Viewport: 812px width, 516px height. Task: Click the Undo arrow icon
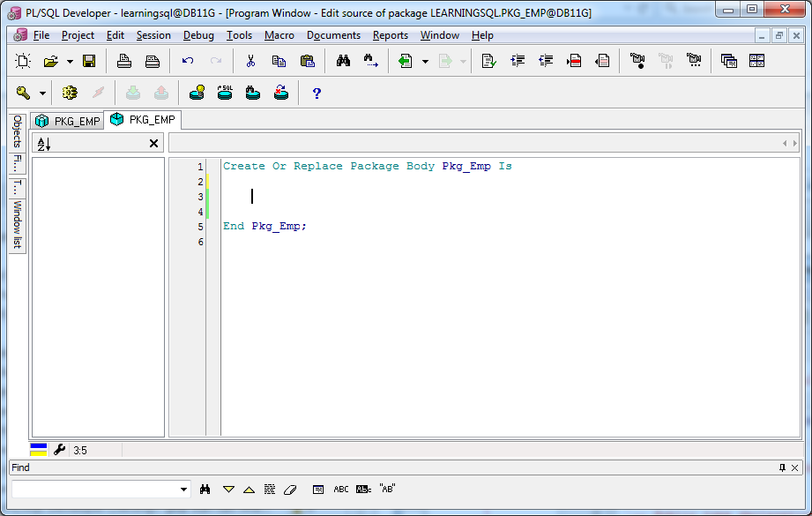[188, 61]
